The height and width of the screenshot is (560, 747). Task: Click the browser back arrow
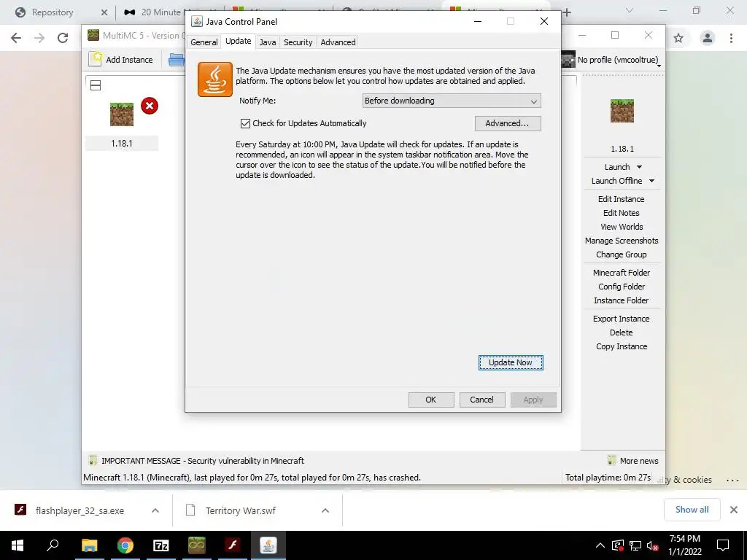coord(16,38)
